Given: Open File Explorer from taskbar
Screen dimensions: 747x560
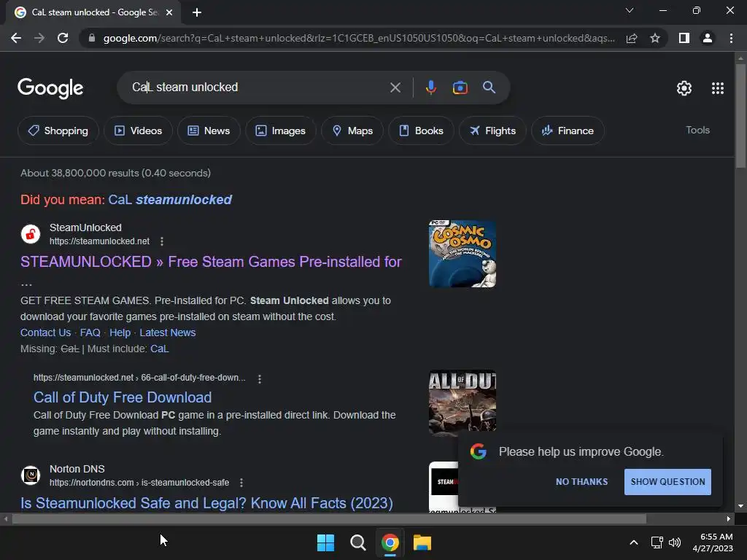Looking at the screenshot, I should click(422, 542).
